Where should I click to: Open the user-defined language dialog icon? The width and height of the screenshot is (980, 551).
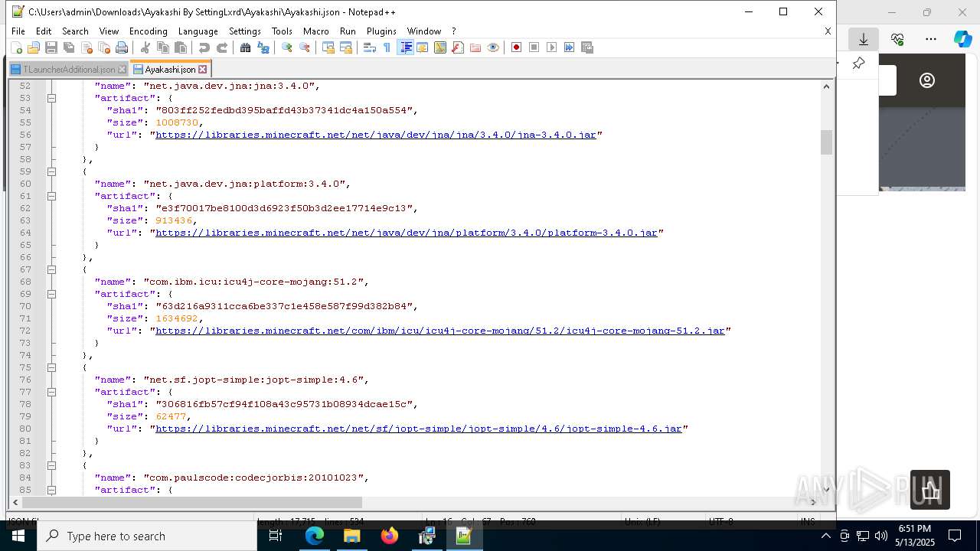(423, 47)
